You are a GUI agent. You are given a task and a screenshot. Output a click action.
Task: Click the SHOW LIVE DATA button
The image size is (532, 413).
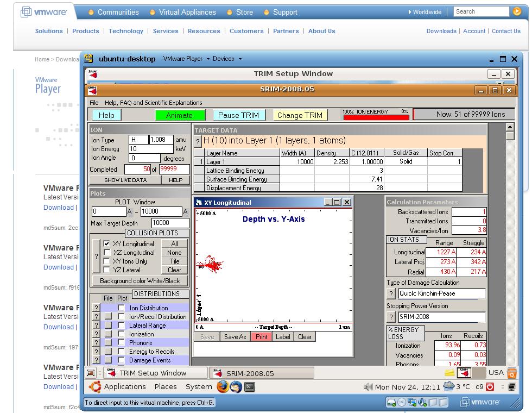coord(125,180)
